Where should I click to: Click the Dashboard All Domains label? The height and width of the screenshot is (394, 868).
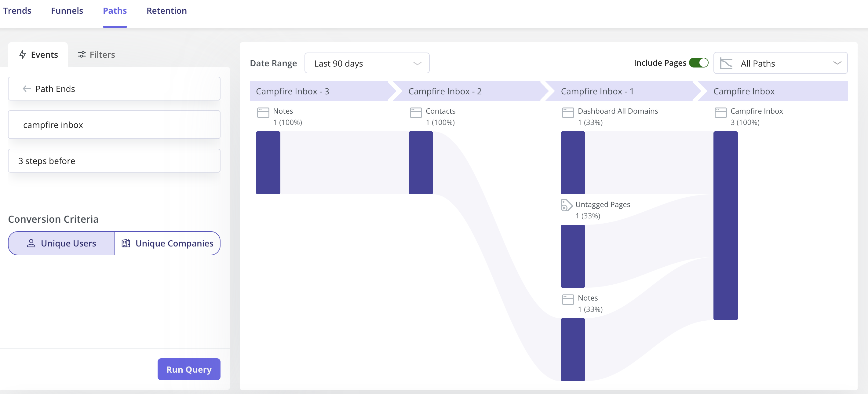pos(618,111)
